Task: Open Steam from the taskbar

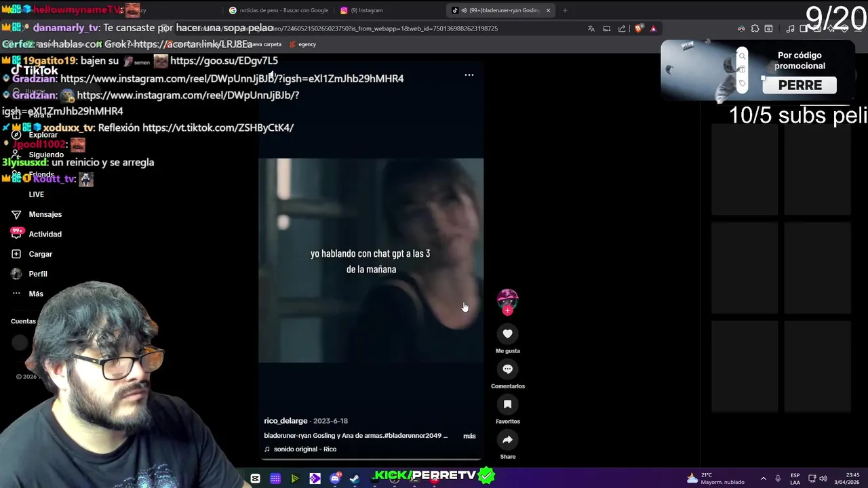Action: 354,479
